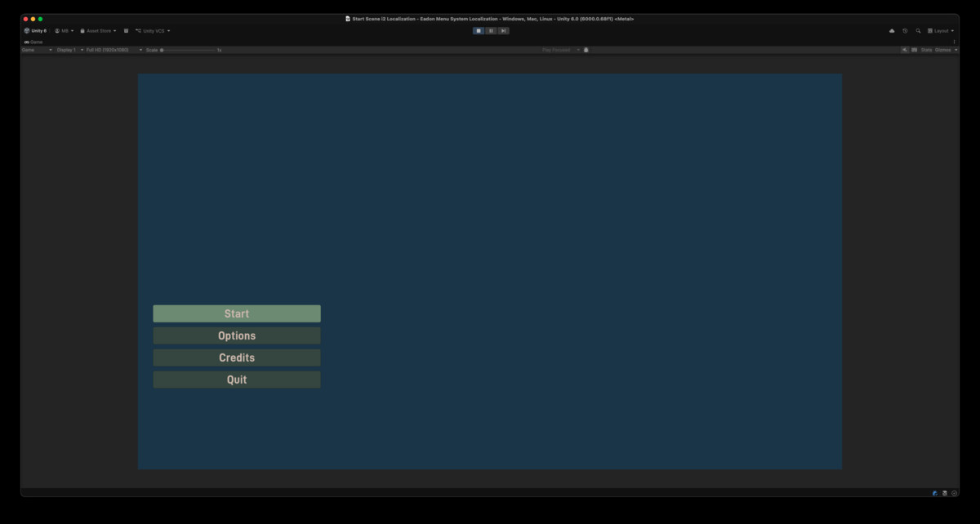Toggle the Stats overlay in the Game view
This screenshot has width=980, height=524.
pyautogui.click(x=926, y=49)
